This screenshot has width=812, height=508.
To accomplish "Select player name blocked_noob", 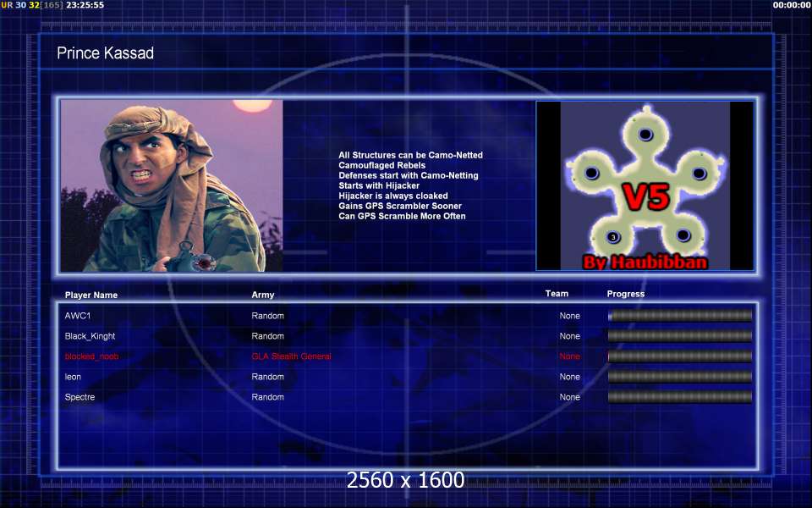I will pos(91,356).
